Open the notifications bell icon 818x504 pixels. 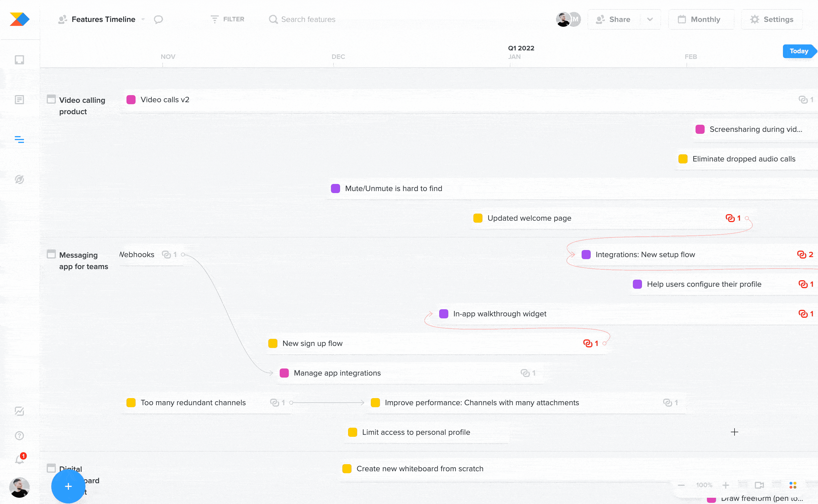[x=19, y=459]
